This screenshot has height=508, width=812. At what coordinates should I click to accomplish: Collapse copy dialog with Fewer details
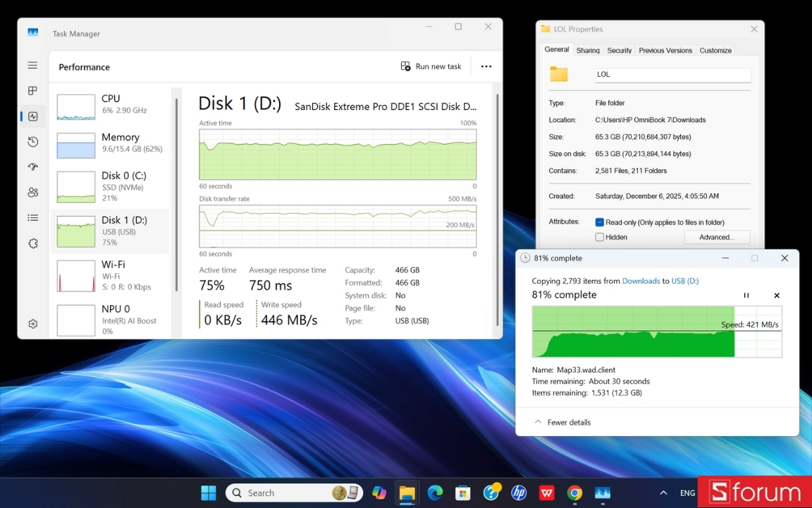pyautogui.click(x=562, y=422)
